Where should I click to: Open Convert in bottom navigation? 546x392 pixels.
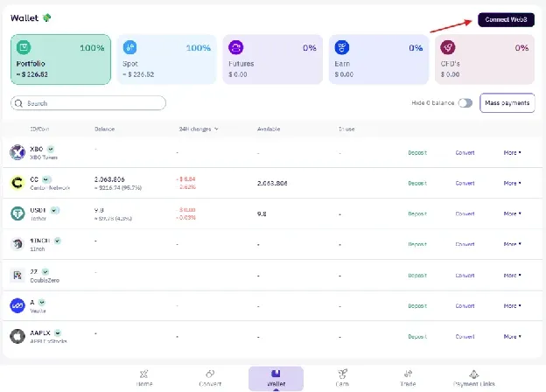(210, 378)
